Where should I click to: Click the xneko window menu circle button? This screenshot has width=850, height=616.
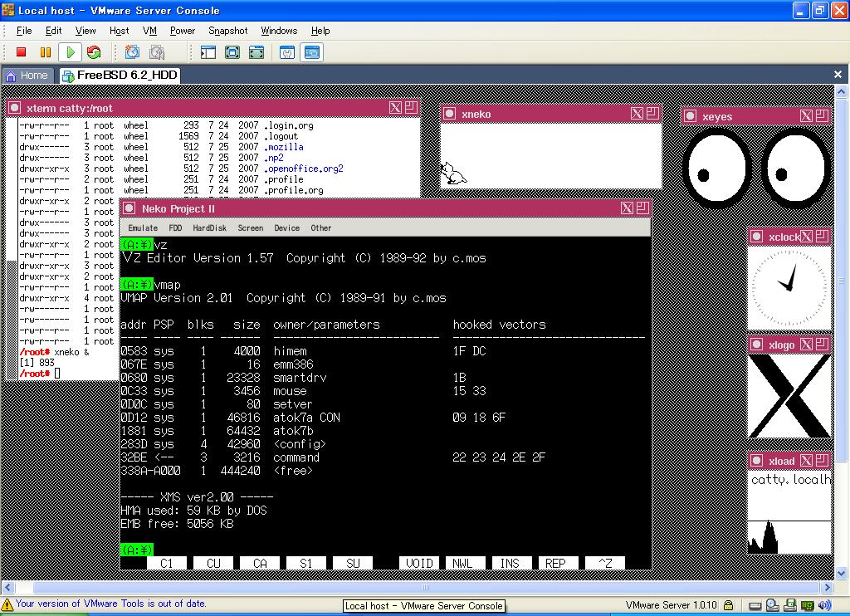pos(449,114)
